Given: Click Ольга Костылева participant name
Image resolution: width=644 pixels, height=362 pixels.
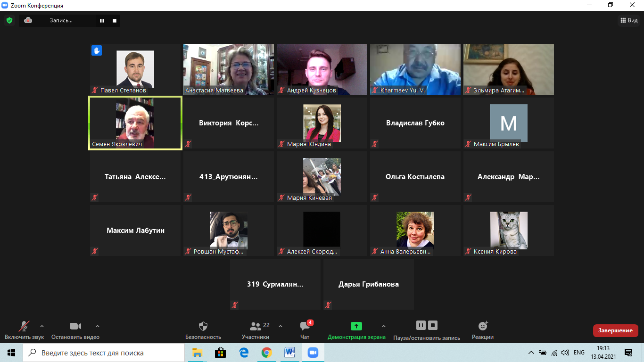Looking at the screenshot, I should pyautogui.click(x=415, y=177).
